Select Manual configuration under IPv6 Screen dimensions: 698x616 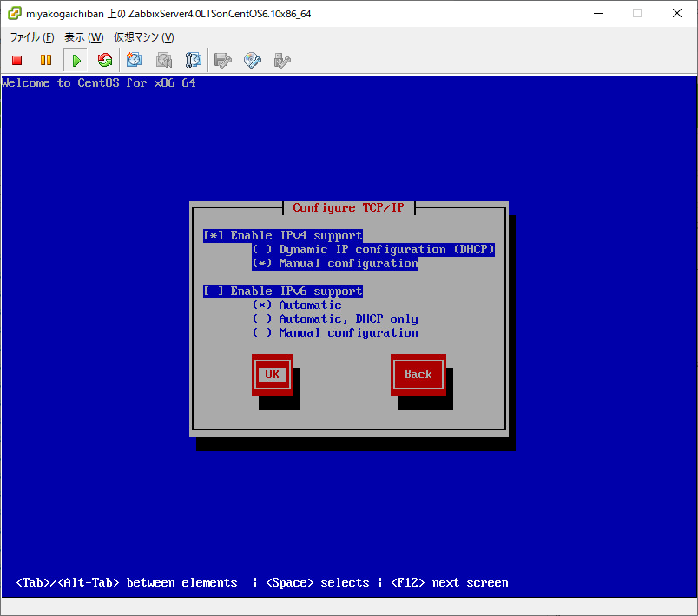pos(335,332)
